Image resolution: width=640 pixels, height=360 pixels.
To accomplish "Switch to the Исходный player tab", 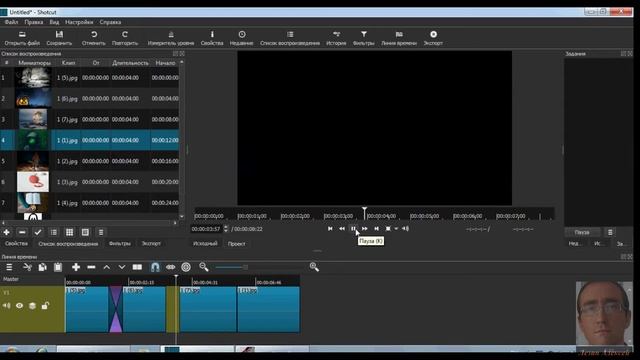I will pos(205,244).
